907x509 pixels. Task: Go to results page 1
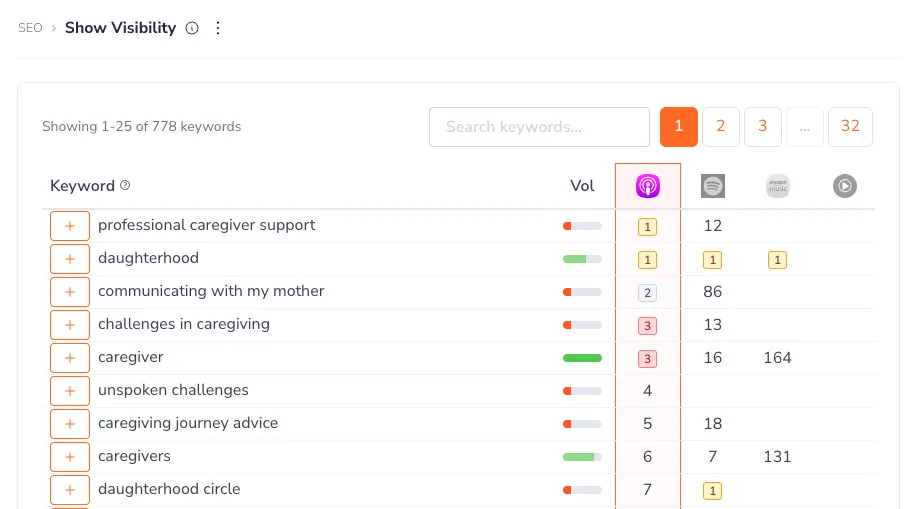(679, 127)
